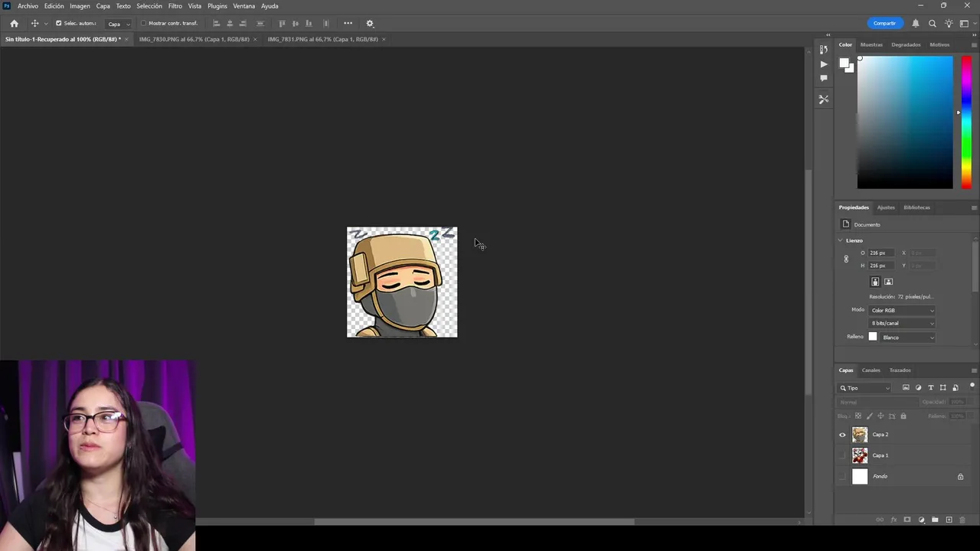
Task: Show the Fondo layer
Action: pos(842,476)
